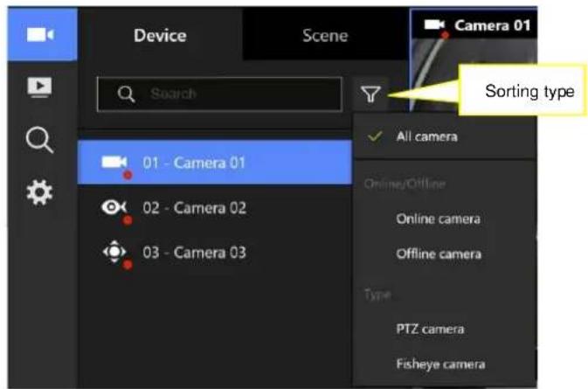Select the 02 - Camera 02 row
The width and height of the screenshot is (588, 389).
(215, 208)
